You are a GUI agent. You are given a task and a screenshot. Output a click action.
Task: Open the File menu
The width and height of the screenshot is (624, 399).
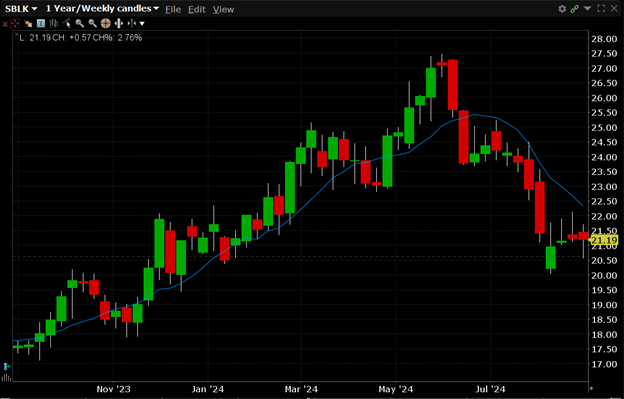173,9
